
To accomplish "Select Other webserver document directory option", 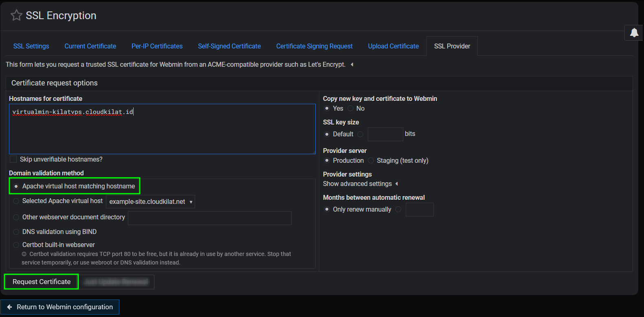I will click(16, 217).
